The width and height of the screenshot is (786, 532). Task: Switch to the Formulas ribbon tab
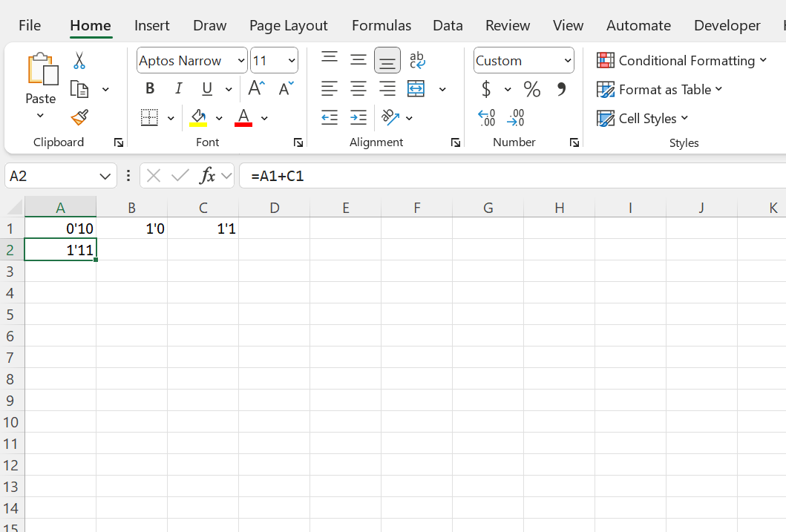coord(381,24)
